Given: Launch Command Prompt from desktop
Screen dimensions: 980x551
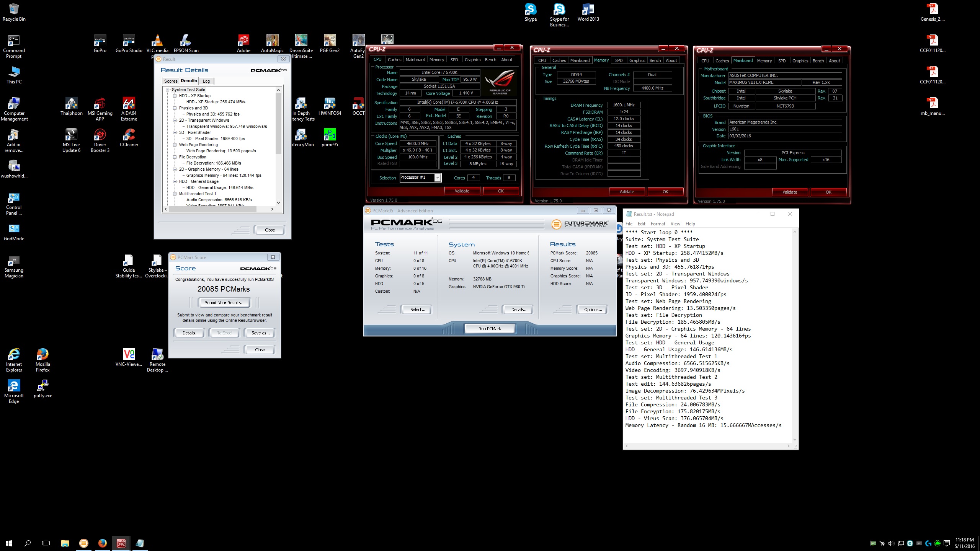Looking at the screenshot, I should click(x=14, y=47).
